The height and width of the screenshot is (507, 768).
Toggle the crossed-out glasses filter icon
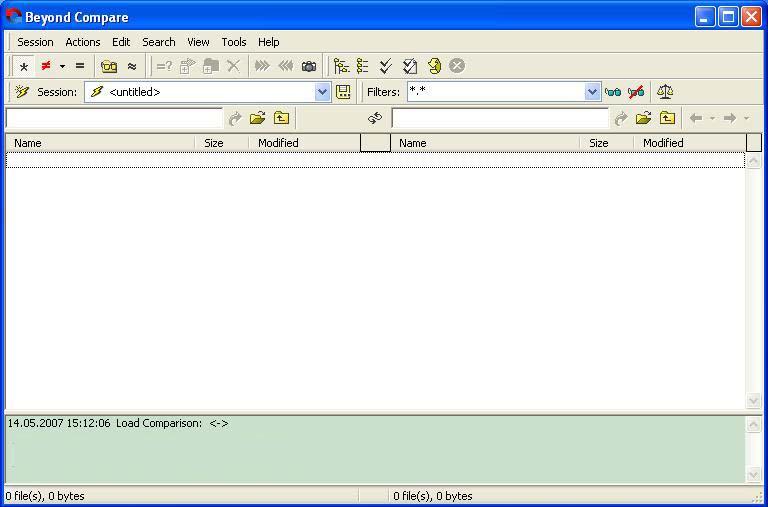[x=636, y=92]
